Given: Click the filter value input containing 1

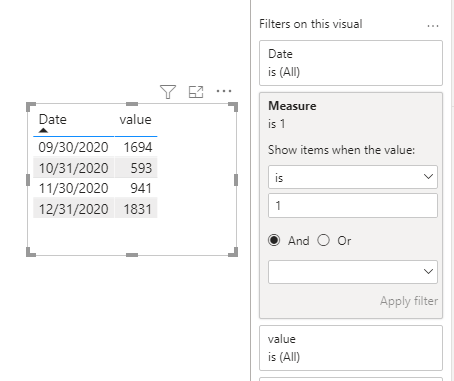Looking at the screenshot, I should tap(353, 206).
